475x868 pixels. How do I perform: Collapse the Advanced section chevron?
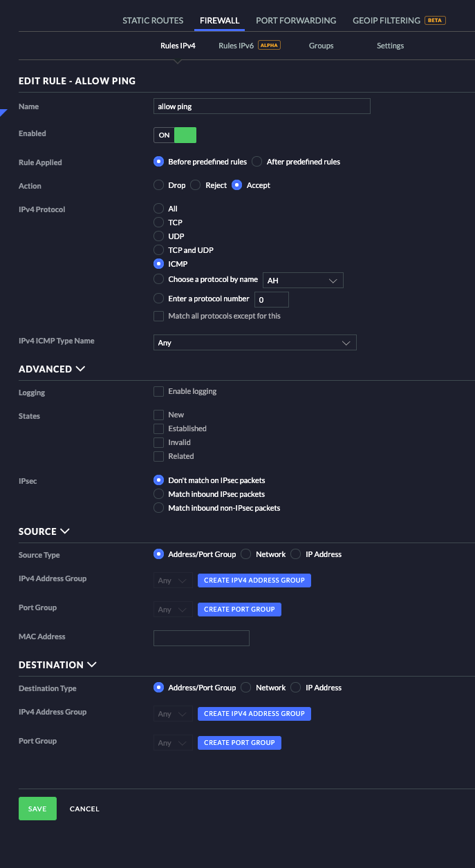pos(80,369)
